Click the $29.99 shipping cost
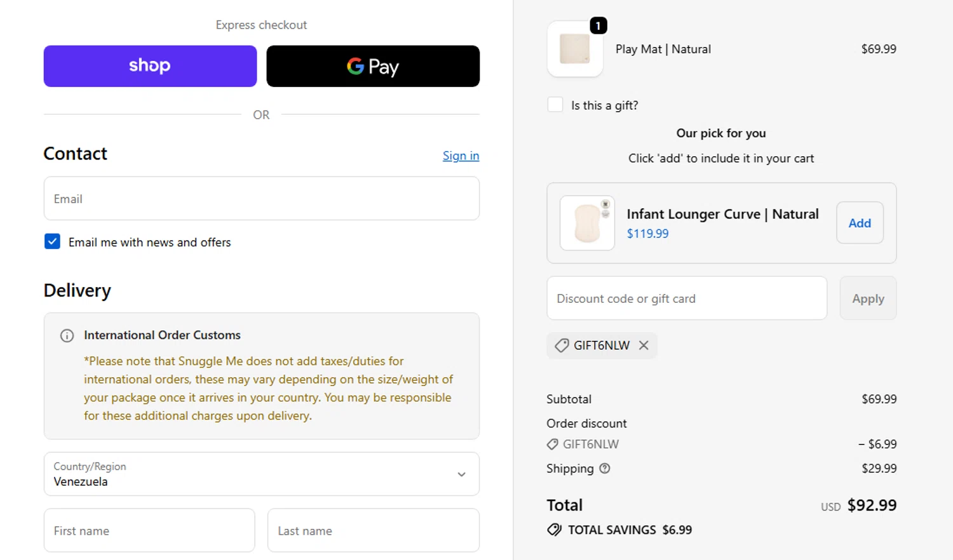The height and width of the screenshot is (560, 953). tap(879, 469)
